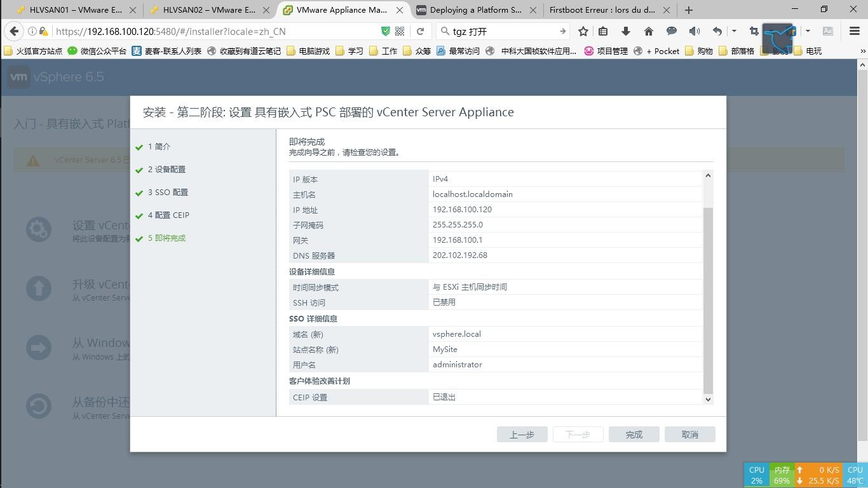Open 工作 bookmark folder
The height and width of the screenshot is (488, 868).
click(x=383, y=51)
